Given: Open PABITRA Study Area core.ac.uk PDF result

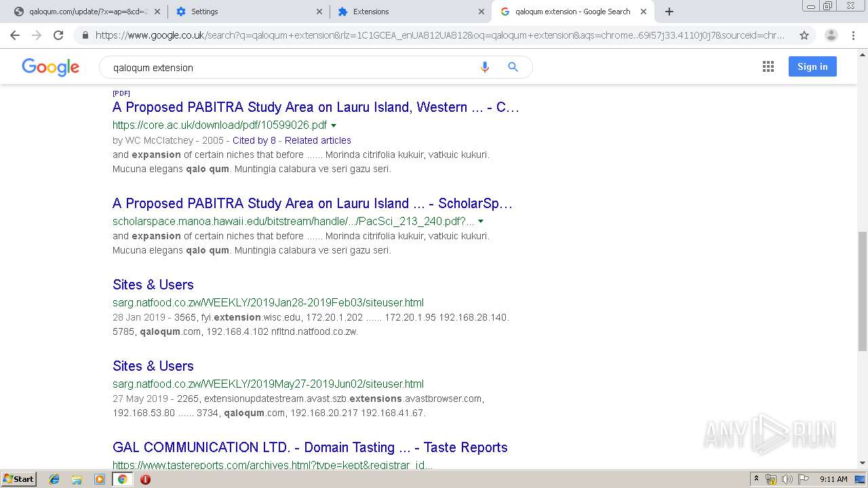Looking at the screenshot, I should pyautogui.click(x=316, y=107).
